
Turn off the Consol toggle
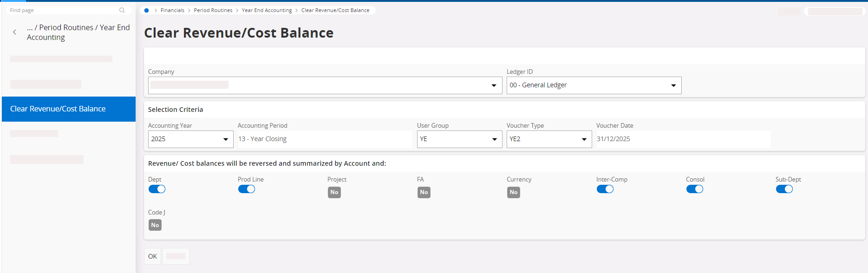[x=695, y=189]
